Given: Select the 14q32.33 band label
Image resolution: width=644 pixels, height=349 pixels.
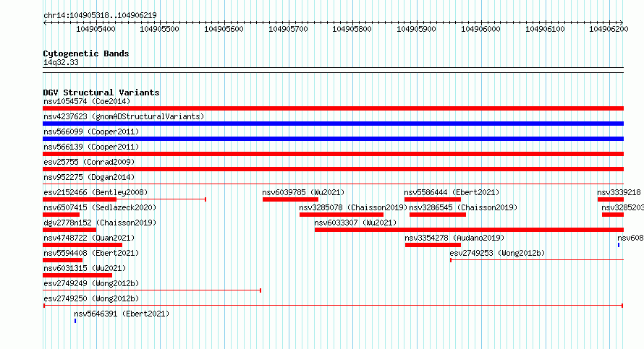Looking at the screenshot, I should 61,62.
